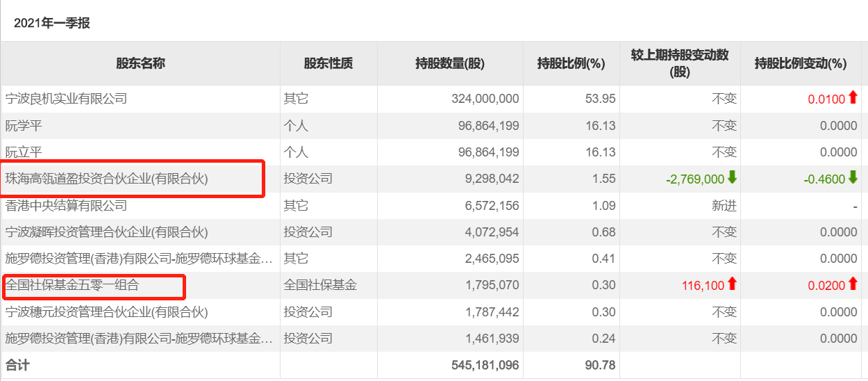
Task: Click 全国社保基金 in the 股东性质 column
Action: 320,285
